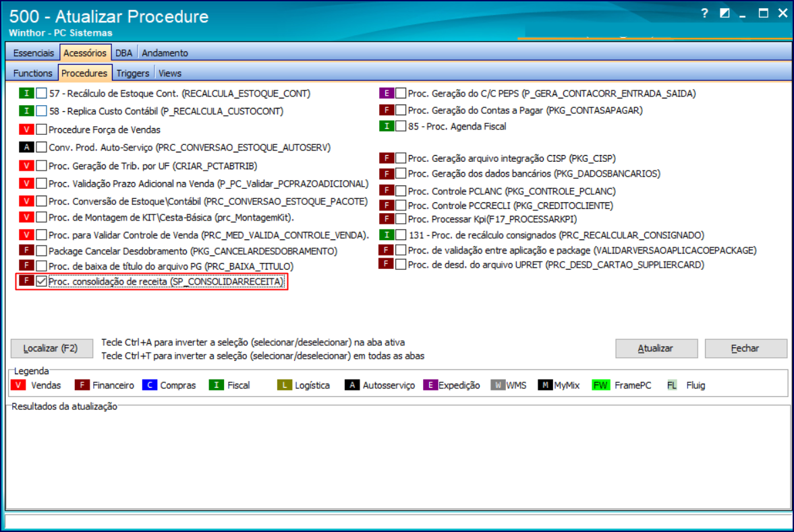The width and height of the screenshot is (794, 532).
Task: Click green I badge beside 85 - Proc. Agenda Fiscal
Action: click(x=387, y=126)
